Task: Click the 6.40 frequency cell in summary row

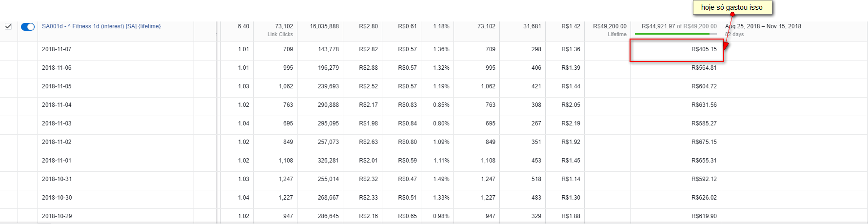Action: (243, 26)
